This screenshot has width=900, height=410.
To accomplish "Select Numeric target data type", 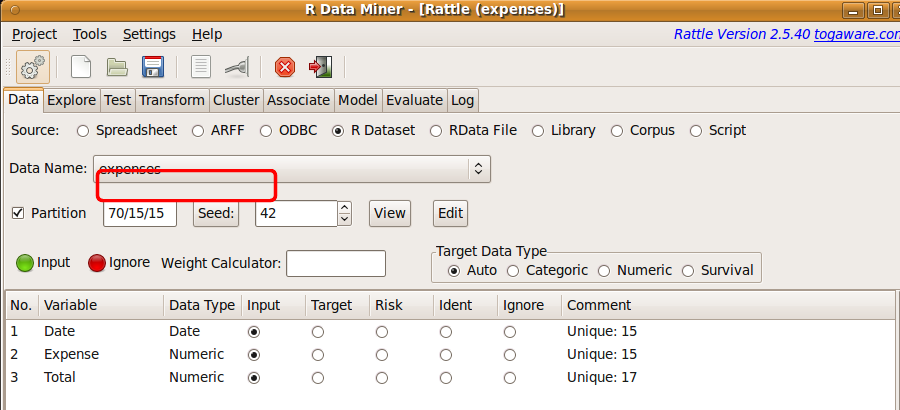I will pos(604,270).
